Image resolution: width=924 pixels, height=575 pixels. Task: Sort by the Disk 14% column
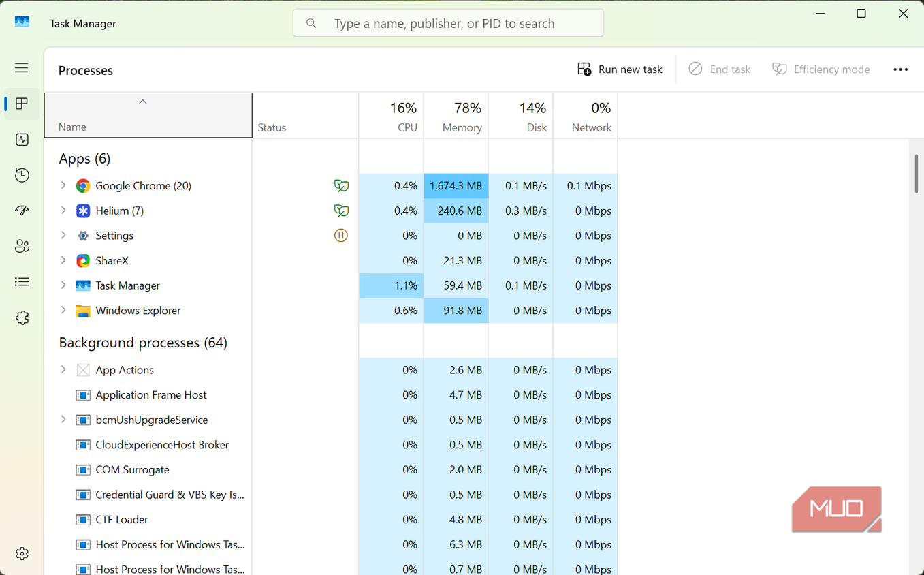pyautogui.click(x=521, y=115)
